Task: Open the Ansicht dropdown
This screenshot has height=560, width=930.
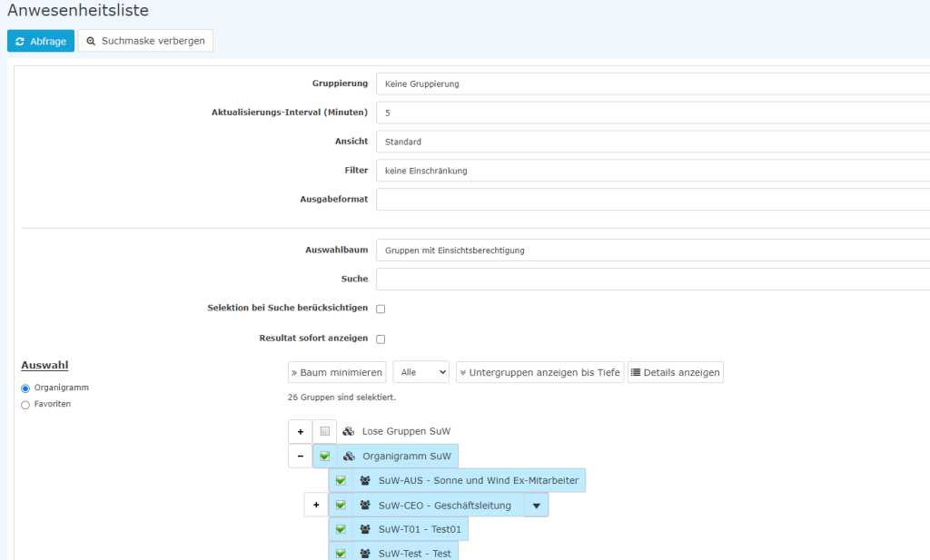Action: coord(653,142)
